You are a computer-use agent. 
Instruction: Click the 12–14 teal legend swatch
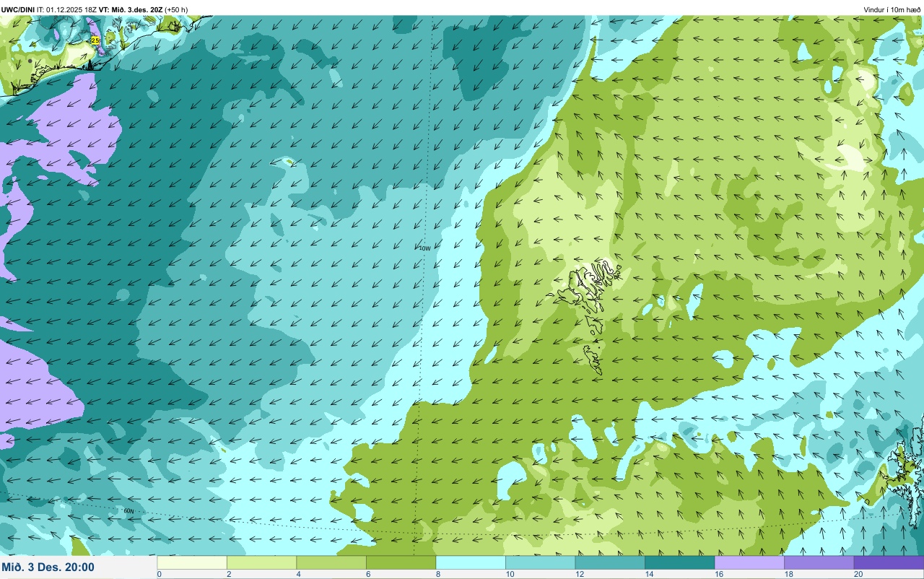coord(610,562)
